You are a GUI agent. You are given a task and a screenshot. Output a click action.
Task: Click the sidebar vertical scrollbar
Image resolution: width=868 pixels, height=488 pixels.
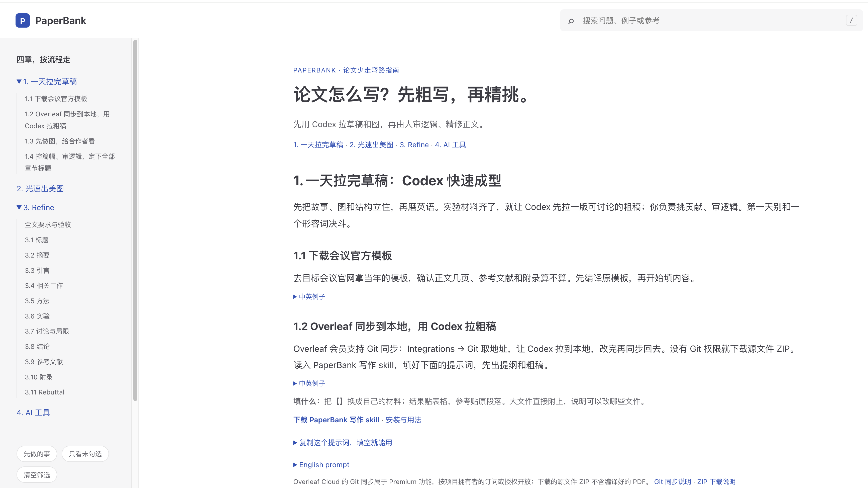point(136,221)
